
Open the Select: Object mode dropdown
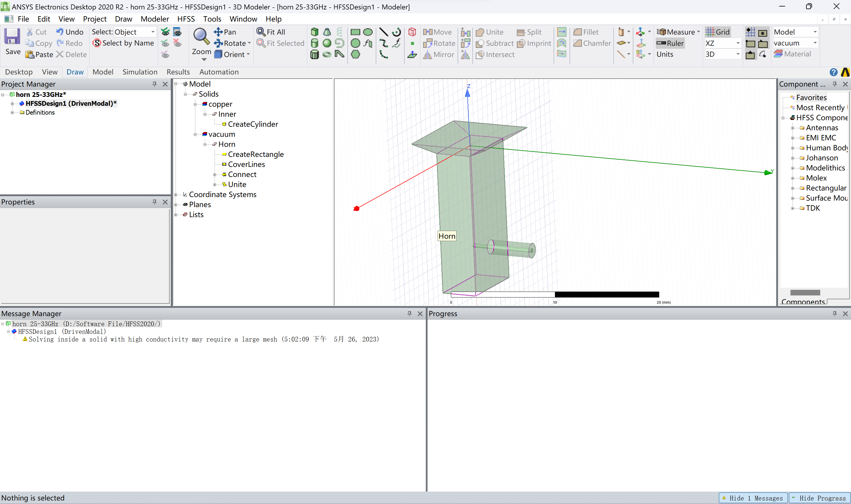pyautogui.click(x=153, y=32)
